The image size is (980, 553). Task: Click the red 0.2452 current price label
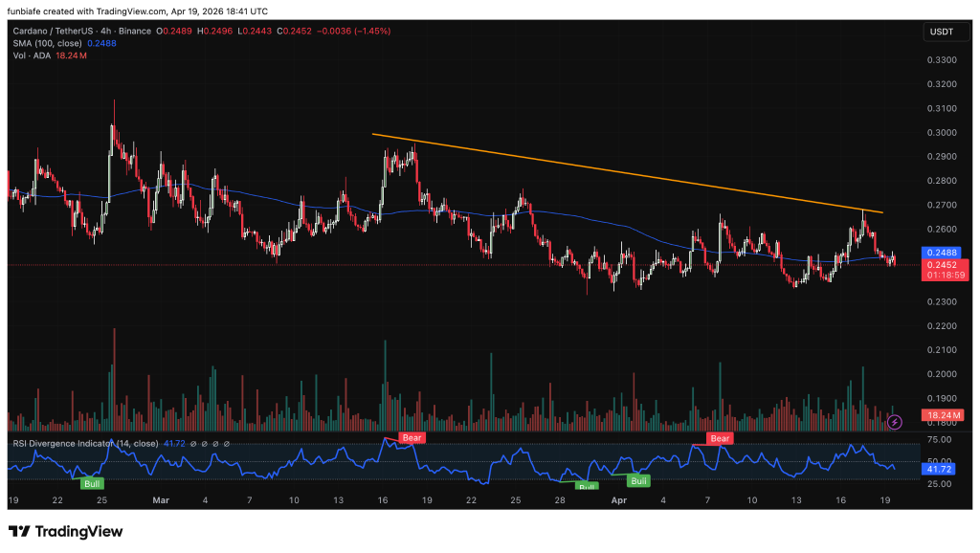click(940, 264)
